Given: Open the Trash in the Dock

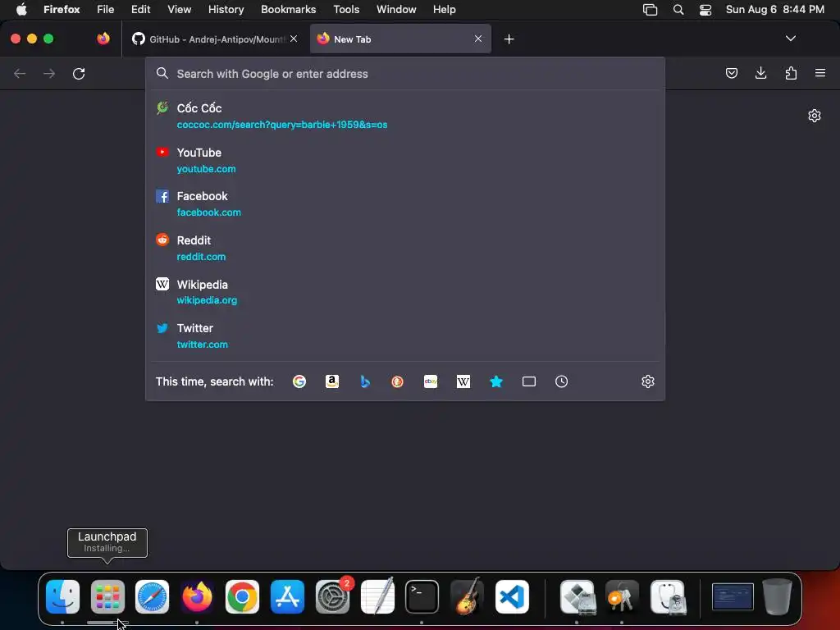Looking at the screenshot, I should pos(778,596).
